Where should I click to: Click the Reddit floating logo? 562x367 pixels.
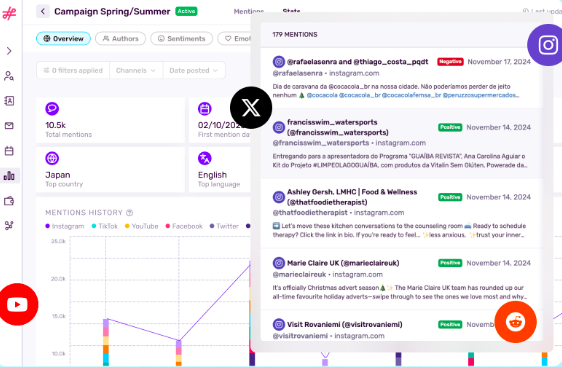tap(515, 322)
